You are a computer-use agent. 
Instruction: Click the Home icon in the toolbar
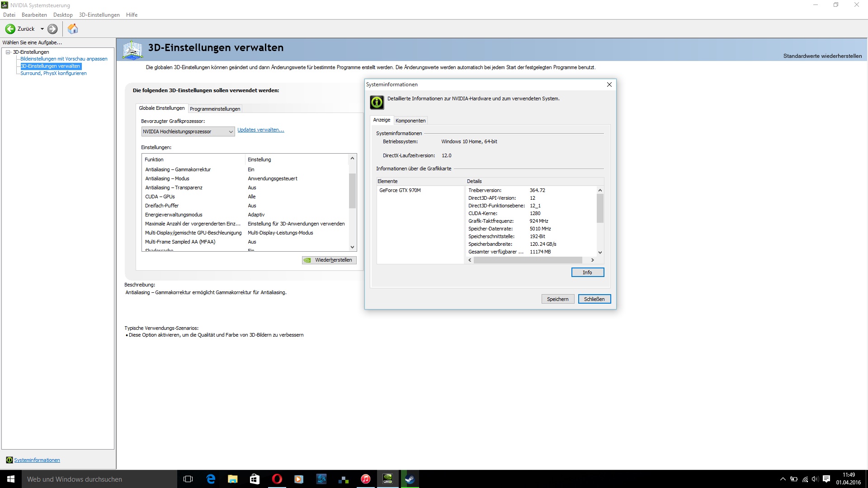coord(73,29)
